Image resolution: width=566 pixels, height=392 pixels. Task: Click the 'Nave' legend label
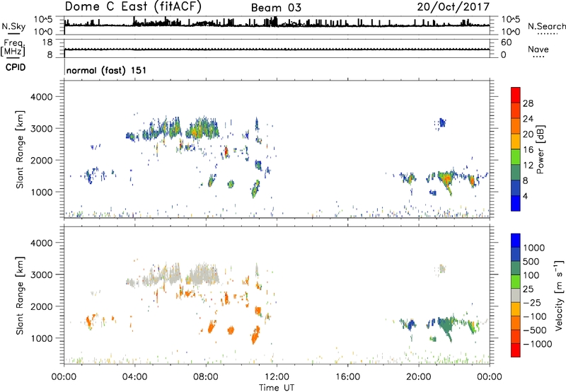(x=538, y=50)
